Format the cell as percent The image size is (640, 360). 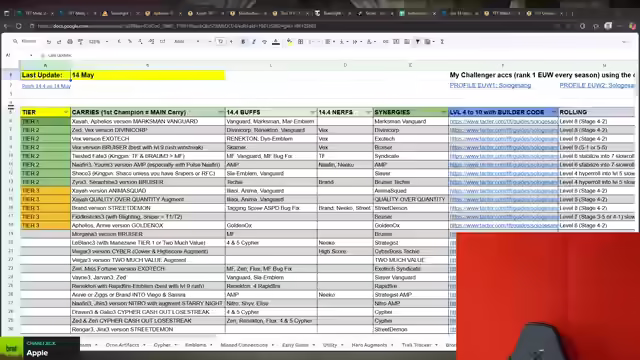130,42
